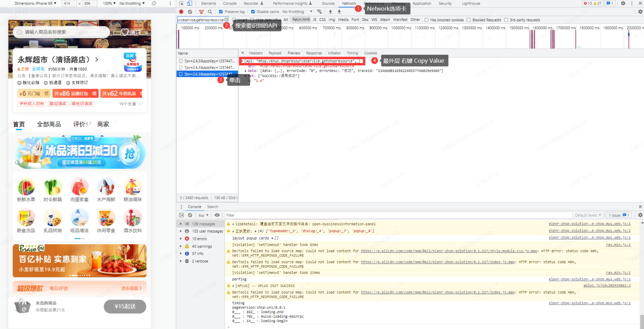Image resolution: width=644 pixels, height=329 pixels.
Task: Toggle the device toolbar icon
Action: [190, 3]
